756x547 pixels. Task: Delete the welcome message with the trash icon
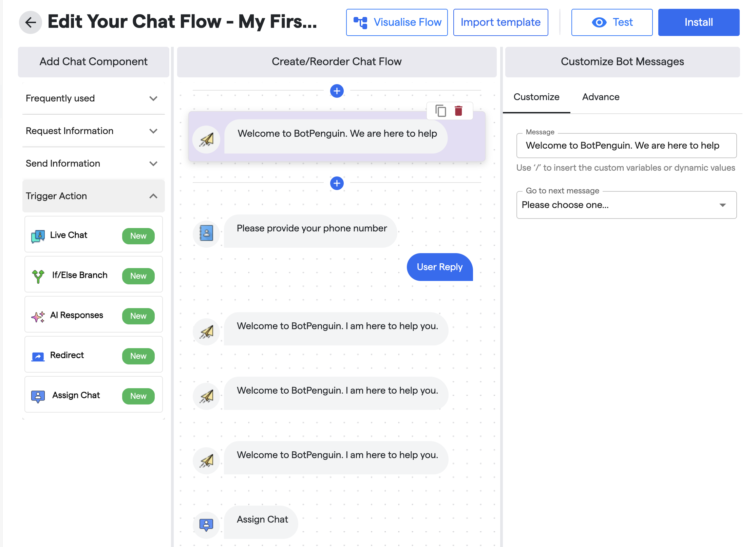click(x=458, y=111)
